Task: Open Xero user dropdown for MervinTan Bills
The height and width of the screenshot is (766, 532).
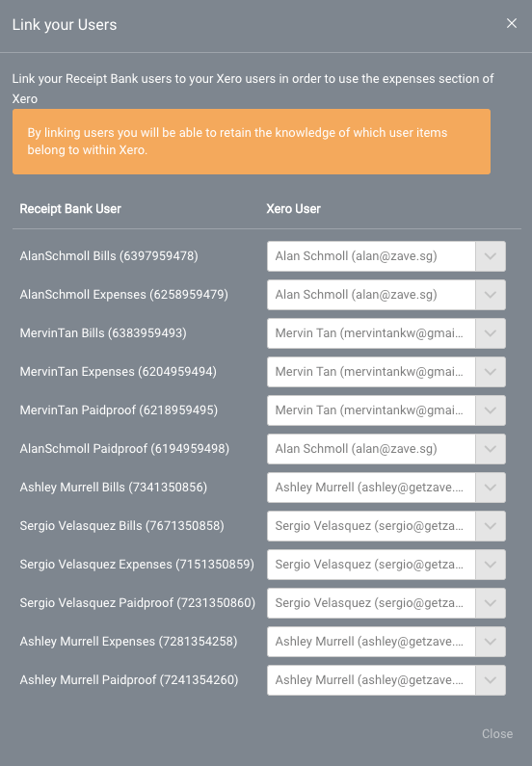Action: click(386, 333)
